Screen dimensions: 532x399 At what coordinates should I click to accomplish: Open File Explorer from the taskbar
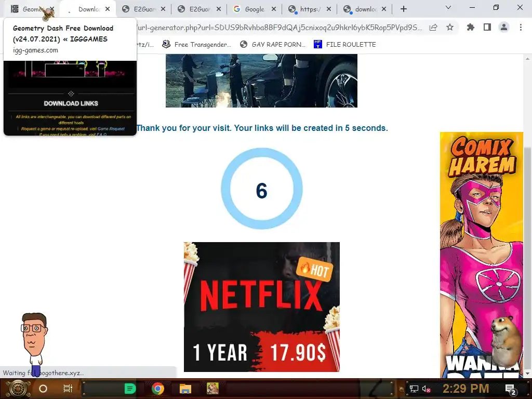click(185, 389)
